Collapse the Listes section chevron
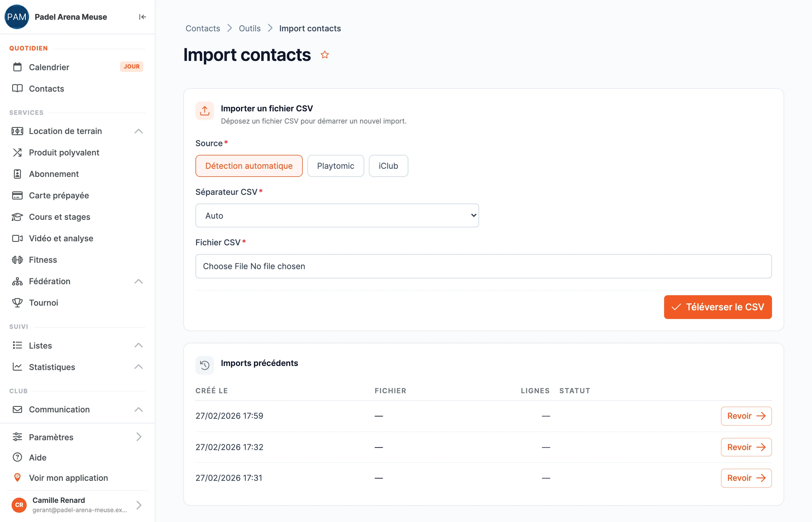812x522 pixels. click(x=139, y=345)
